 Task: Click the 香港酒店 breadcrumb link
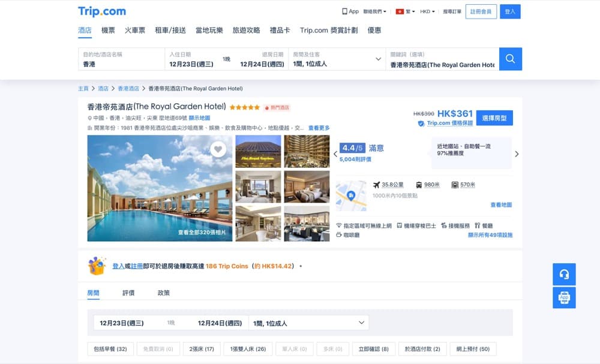click(128, 89)
